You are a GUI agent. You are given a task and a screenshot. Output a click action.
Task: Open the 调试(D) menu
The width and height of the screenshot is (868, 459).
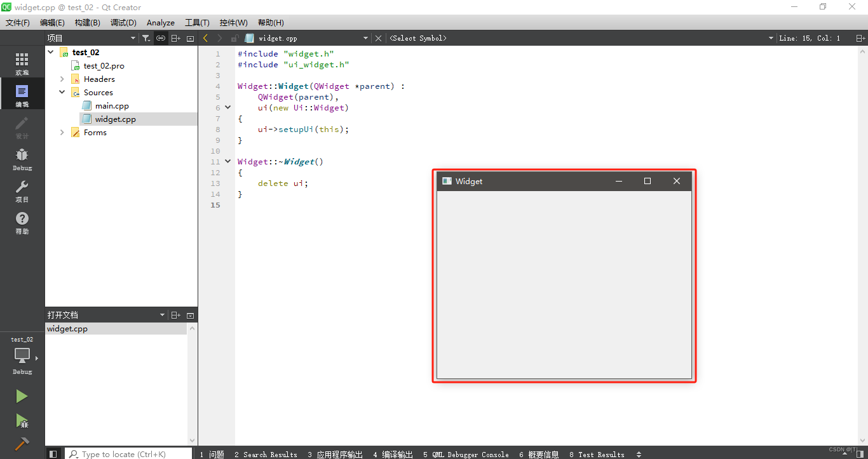pos(123,22)
